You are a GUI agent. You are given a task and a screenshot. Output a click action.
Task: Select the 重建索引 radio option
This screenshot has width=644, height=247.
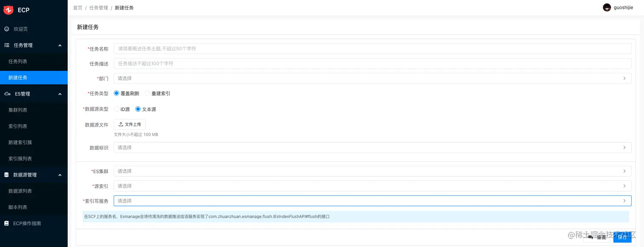(x=147, y=93)
